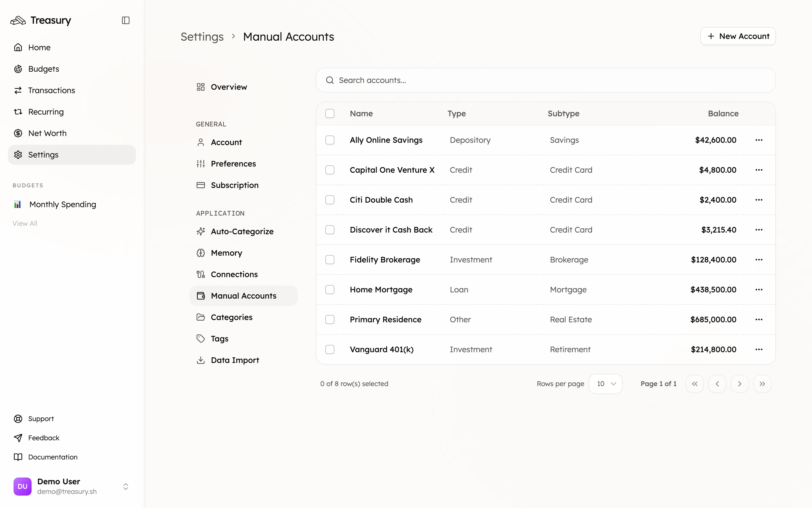Image resolution: width=812 pixels, height=508 pixels.
Task: Click the Memory brain icon
Action: 201,253
